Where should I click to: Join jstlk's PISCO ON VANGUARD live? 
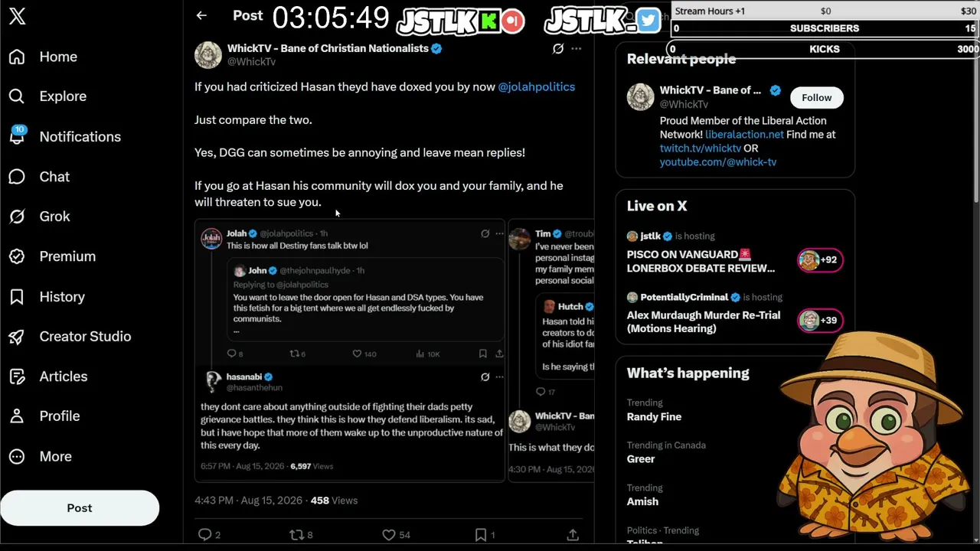pos(701,261)
